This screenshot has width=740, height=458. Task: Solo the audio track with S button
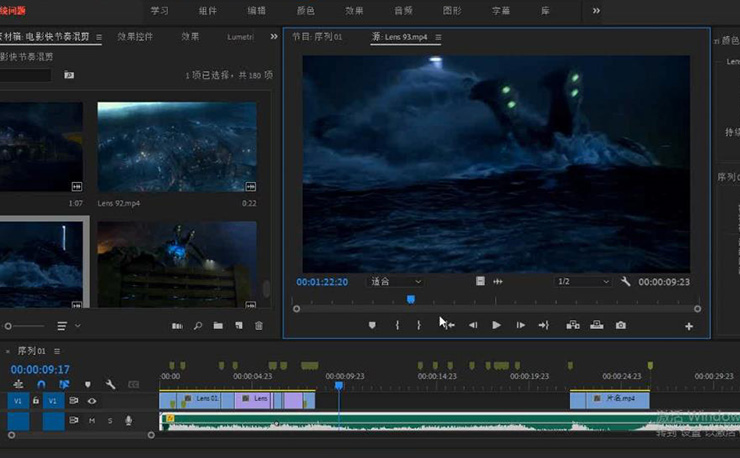coord(110,420)
